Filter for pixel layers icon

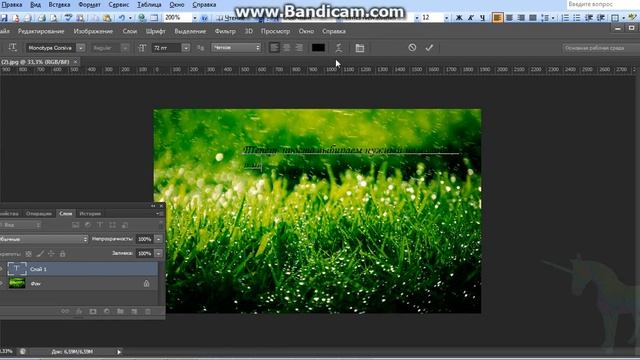point(76,225)
